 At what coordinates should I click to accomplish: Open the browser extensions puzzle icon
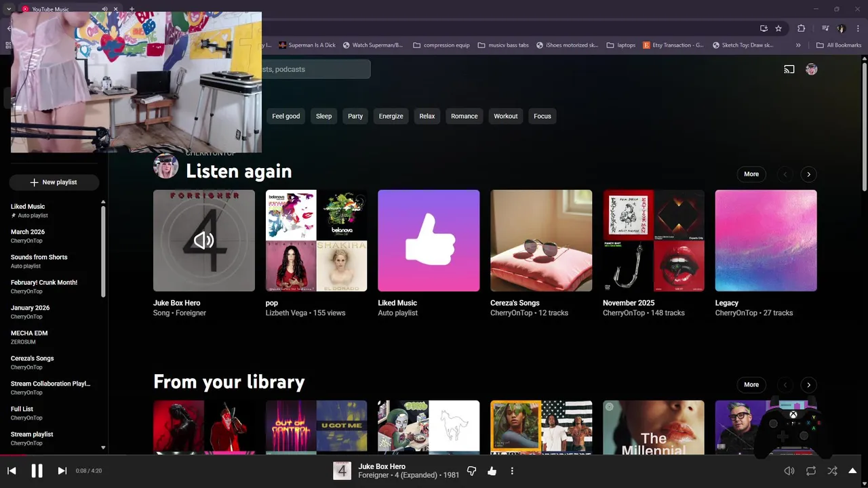[x=801, y=28]
